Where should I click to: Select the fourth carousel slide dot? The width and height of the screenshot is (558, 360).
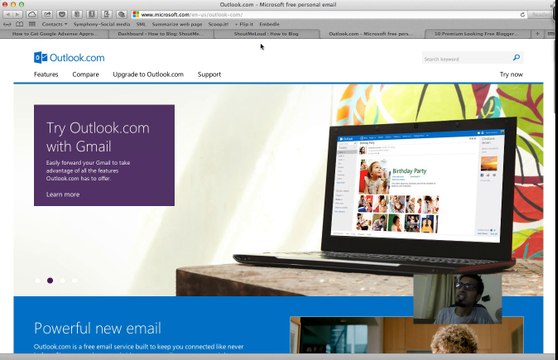pyautogui.click(x=75, y=280)
